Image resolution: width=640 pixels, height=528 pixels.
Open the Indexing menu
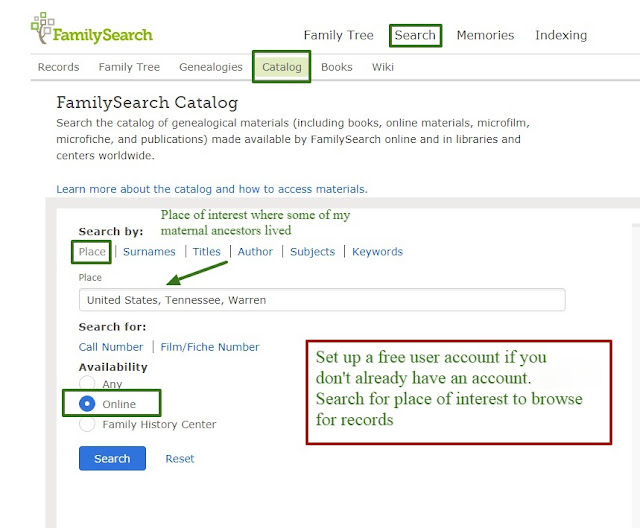point(561,35)
